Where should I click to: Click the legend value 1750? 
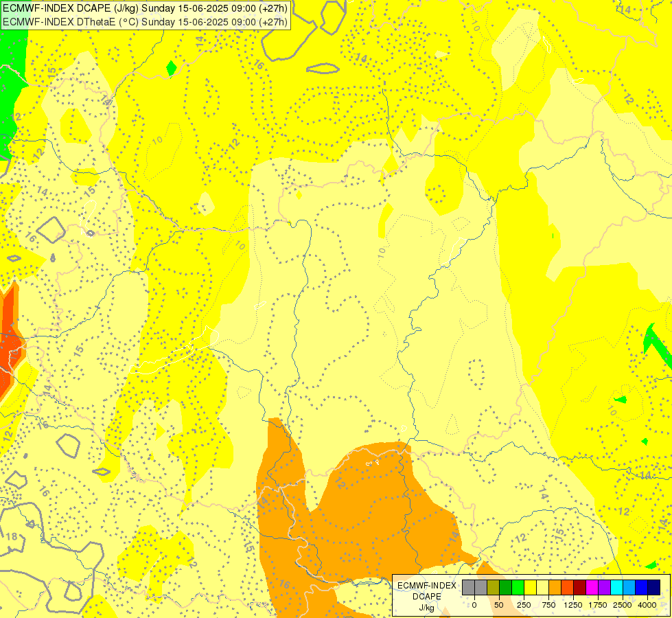(598, 605)
